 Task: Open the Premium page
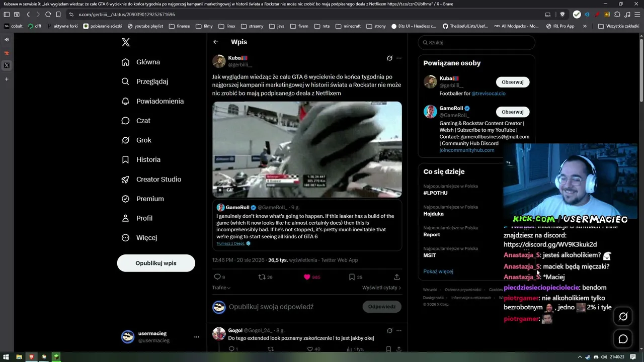(x=142, y=199)
